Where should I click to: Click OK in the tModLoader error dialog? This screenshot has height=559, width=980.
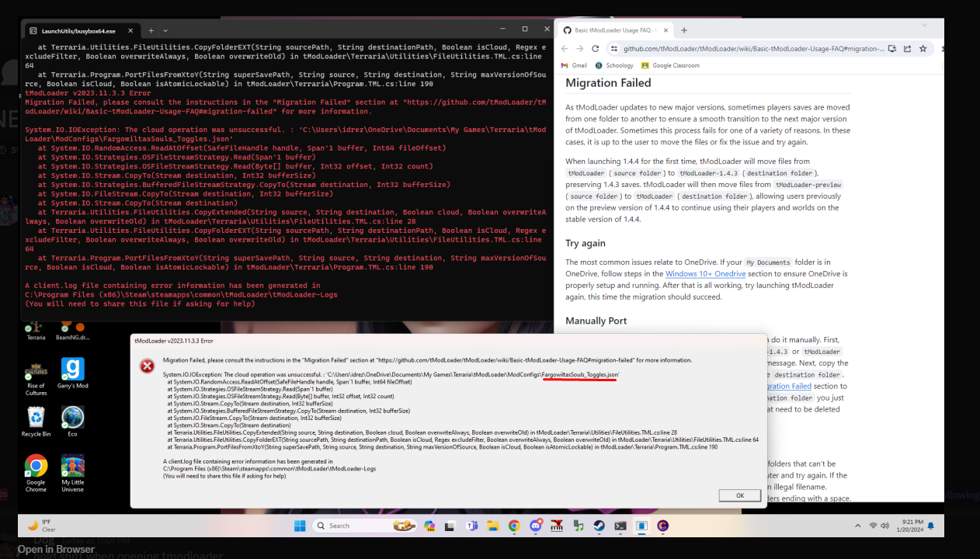[739, 495]
